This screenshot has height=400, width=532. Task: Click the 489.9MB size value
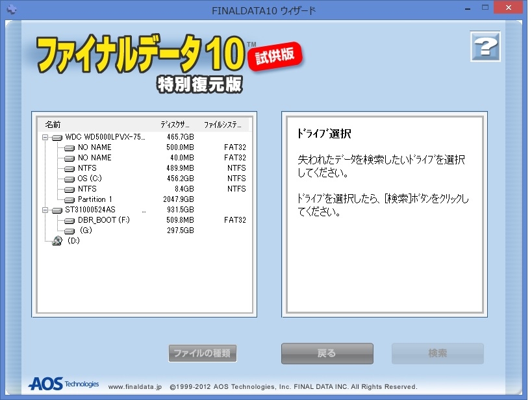point(180,168)
